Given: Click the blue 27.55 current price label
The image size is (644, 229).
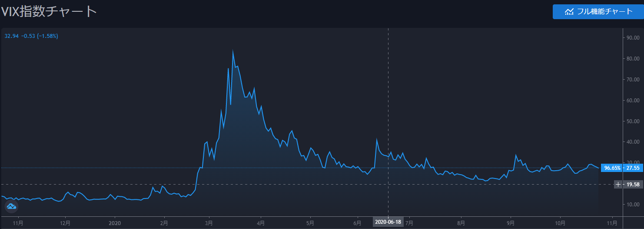Looking at the screenshot, I should click(x=632, y=168).
